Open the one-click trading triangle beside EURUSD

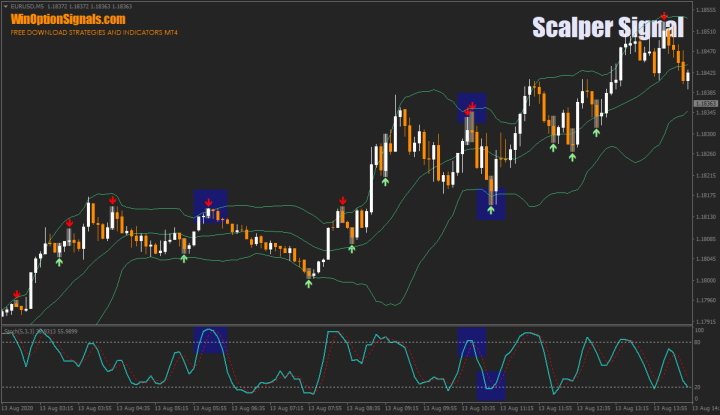5,6
